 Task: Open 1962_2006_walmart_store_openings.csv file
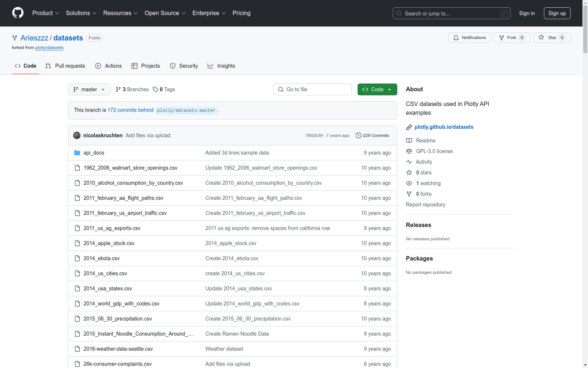pyautogui.click(x=130, y=168)
